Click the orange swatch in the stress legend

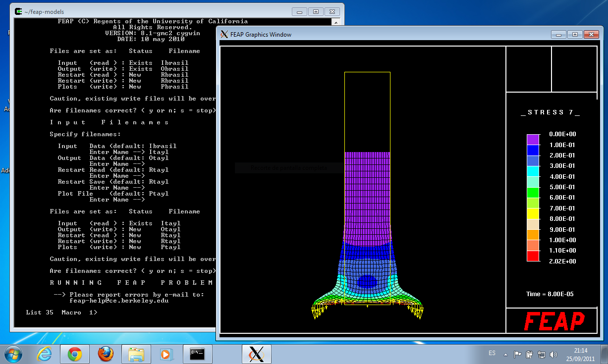(533, 235)
